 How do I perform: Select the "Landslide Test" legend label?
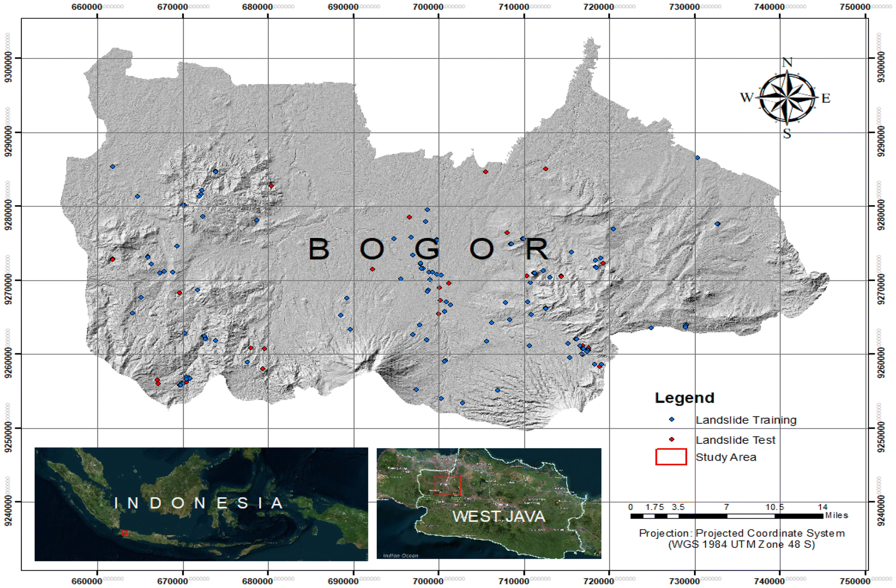735,440
